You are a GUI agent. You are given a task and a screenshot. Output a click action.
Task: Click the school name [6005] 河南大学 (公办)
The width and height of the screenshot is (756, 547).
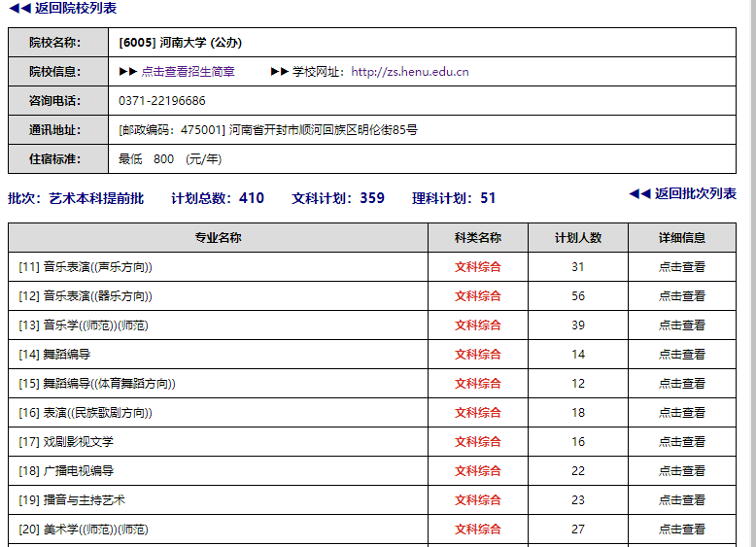[180, 43]
